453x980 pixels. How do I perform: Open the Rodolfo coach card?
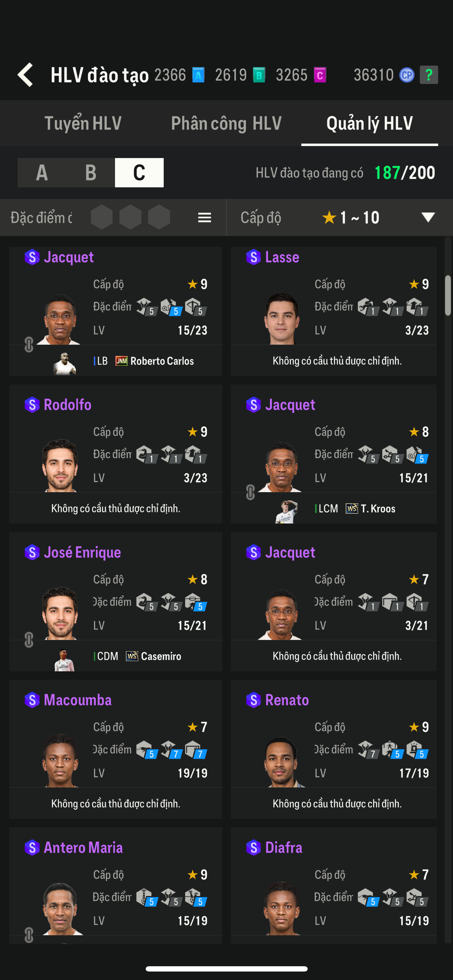click(115, 453)
